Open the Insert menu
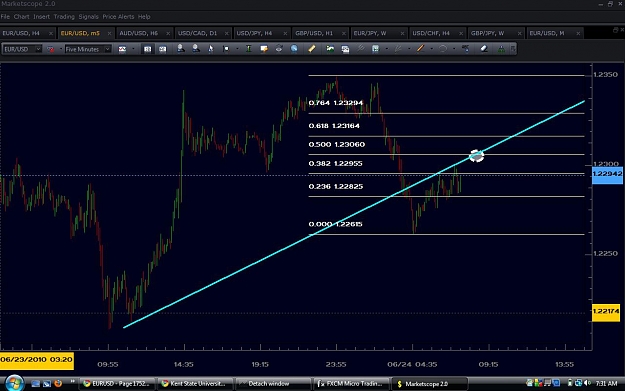Image resolution: width=625 pixels, height=391 pixels. (x=41, y=17)
